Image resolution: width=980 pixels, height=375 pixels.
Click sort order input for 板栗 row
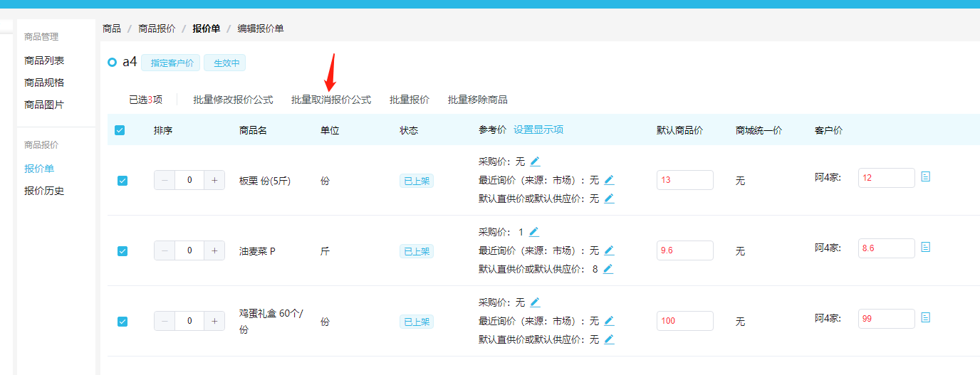[x=189, y=180]
